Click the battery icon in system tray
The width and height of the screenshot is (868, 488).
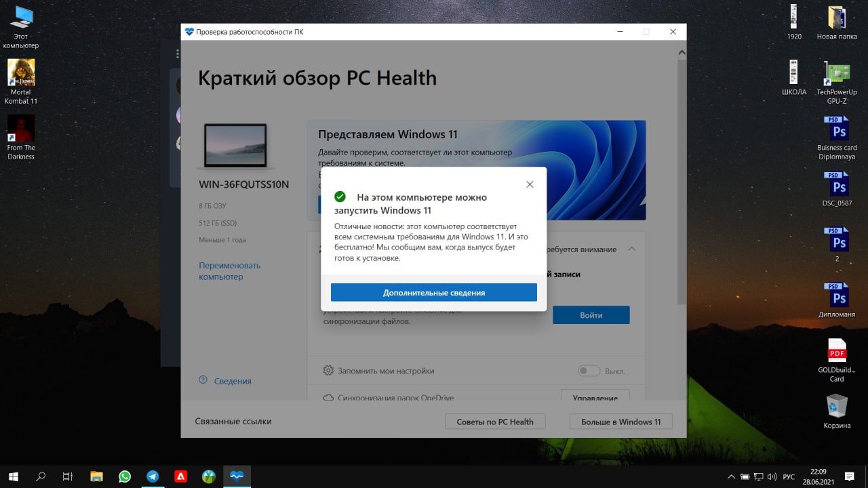click(745, 477)
